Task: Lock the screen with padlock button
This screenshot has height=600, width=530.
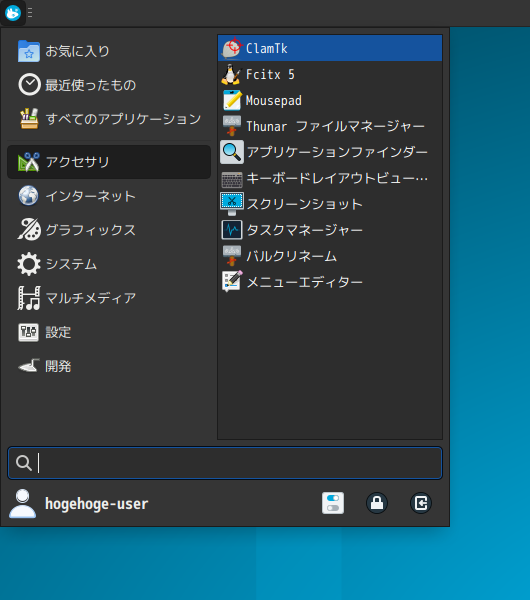Action: click(377, 503)
